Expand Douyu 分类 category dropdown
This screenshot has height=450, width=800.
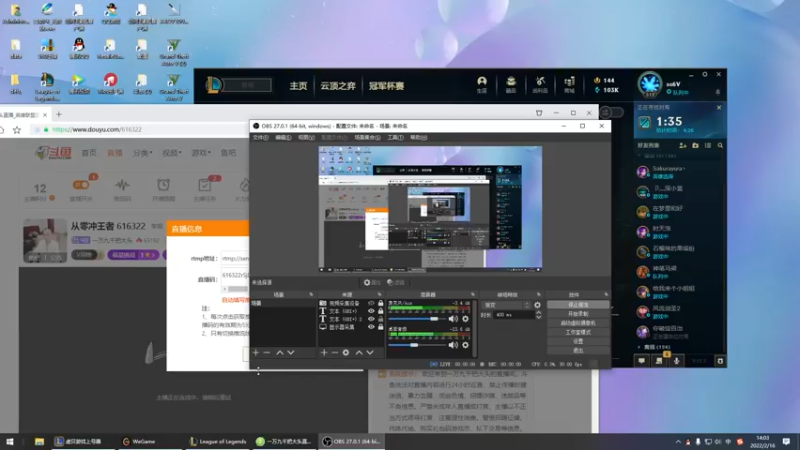coord(143,153)
